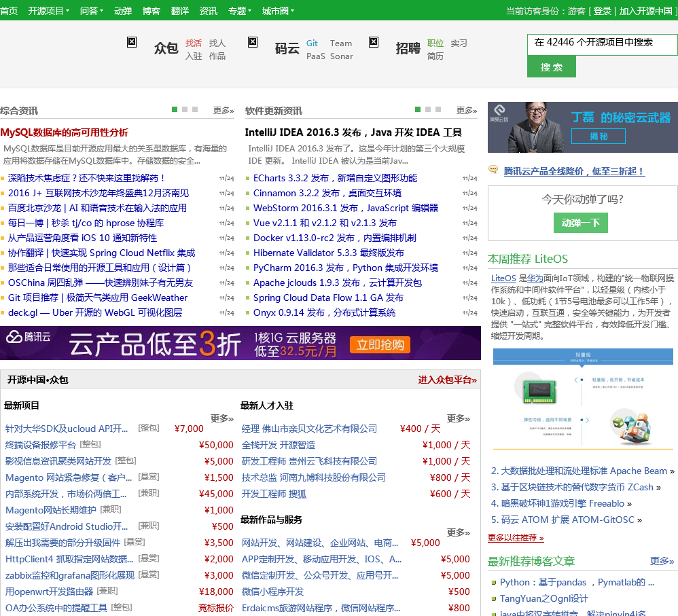Click the 动弹一下 button
Image resolution: width=678 pixels, height=616 pixels.
tap(581, 223)
